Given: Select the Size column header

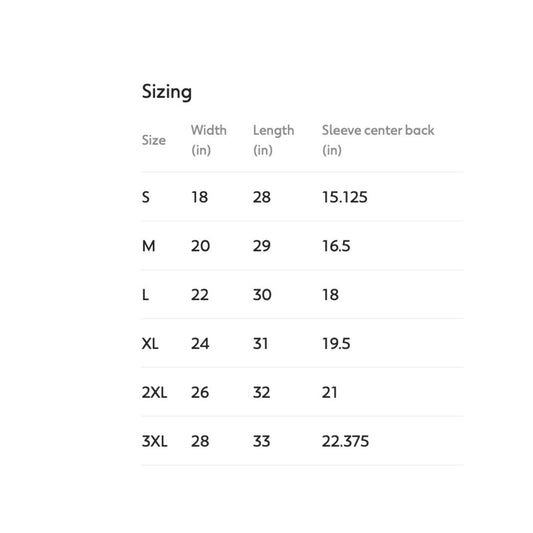Looking at the screenshot, I should (154, 140).
